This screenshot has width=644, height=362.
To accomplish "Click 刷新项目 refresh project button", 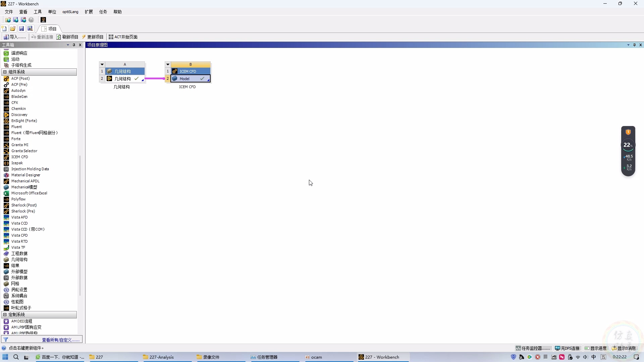I will point(67,37).
